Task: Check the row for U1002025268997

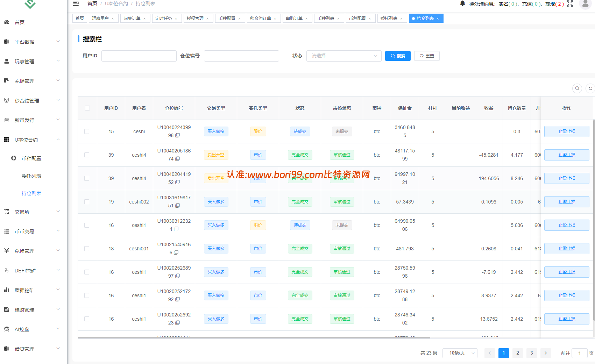Action: [87, 272]
